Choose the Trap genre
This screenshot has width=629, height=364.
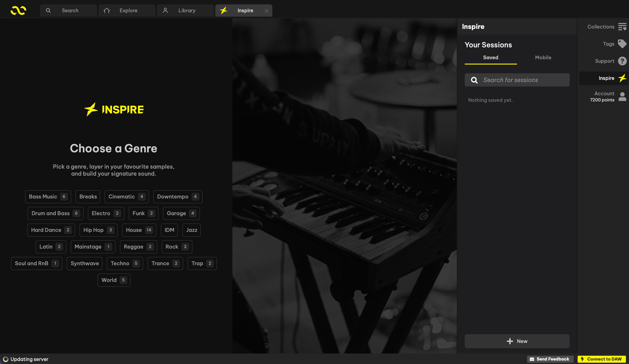pyautogui.click(x=202, y=263)
